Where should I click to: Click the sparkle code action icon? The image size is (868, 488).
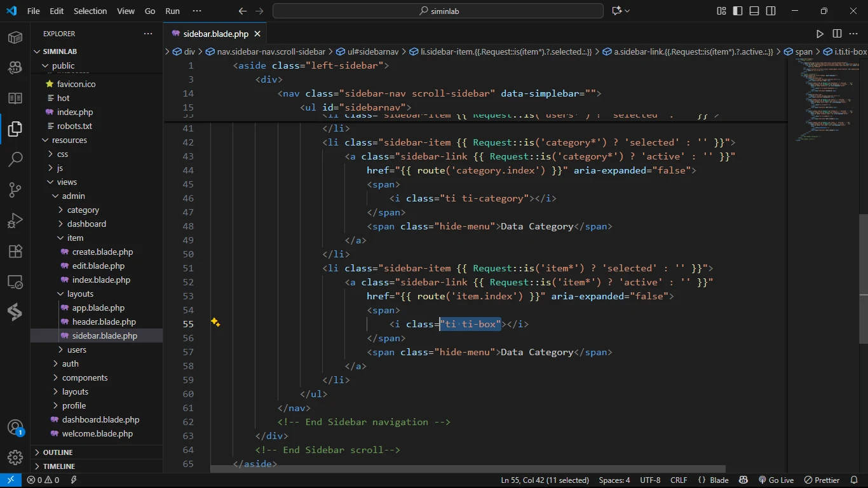215,323
